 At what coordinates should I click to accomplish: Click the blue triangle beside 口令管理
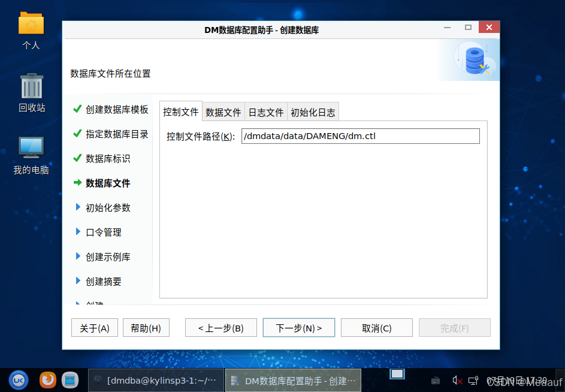[78, 231]
